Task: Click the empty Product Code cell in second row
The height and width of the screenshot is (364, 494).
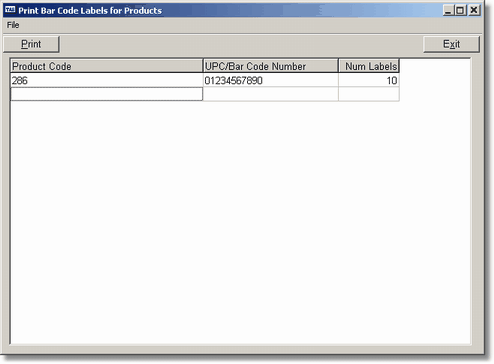Action: coord(107,94)
